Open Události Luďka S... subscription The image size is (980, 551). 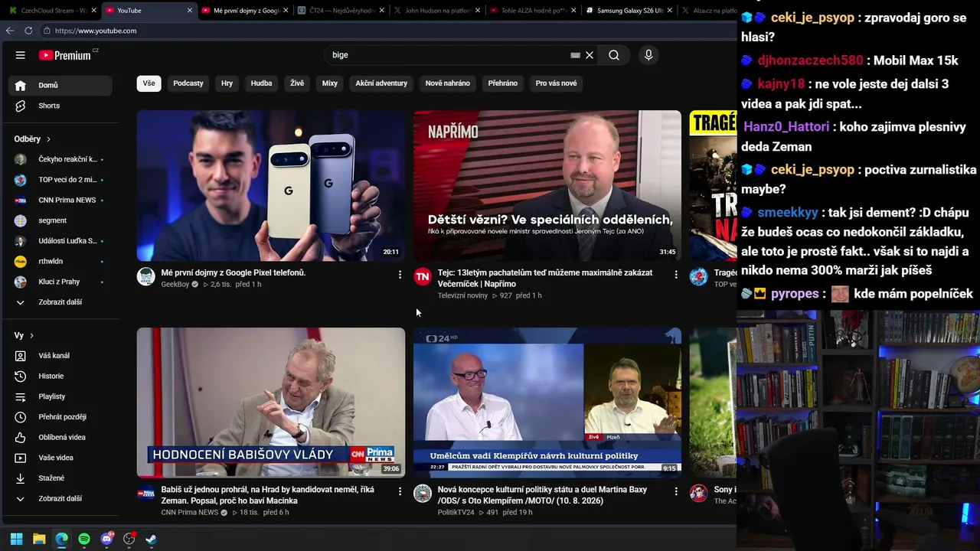pos(60,241)
